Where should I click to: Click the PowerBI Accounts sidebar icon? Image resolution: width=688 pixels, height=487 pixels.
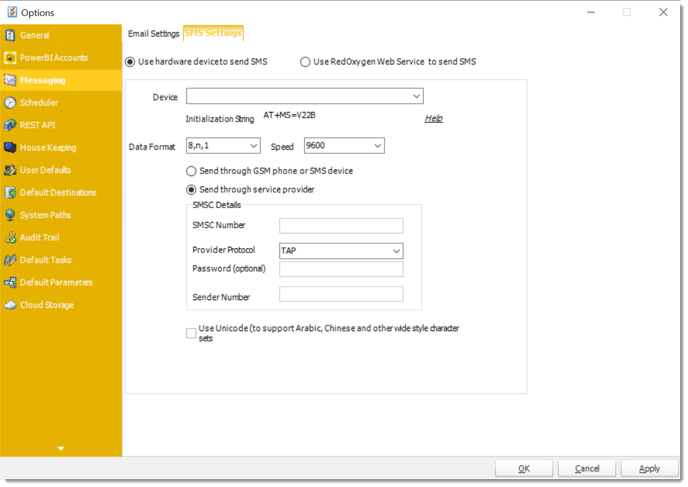10,57
